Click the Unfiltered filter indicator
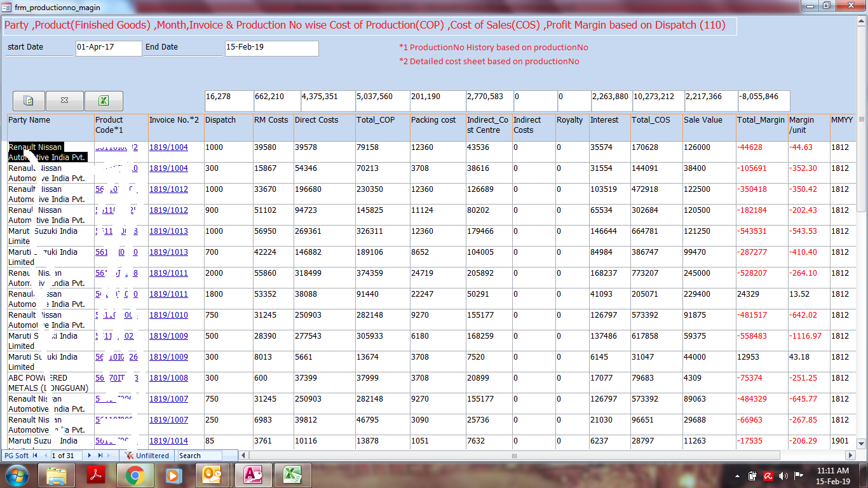 tap(147, 456)
